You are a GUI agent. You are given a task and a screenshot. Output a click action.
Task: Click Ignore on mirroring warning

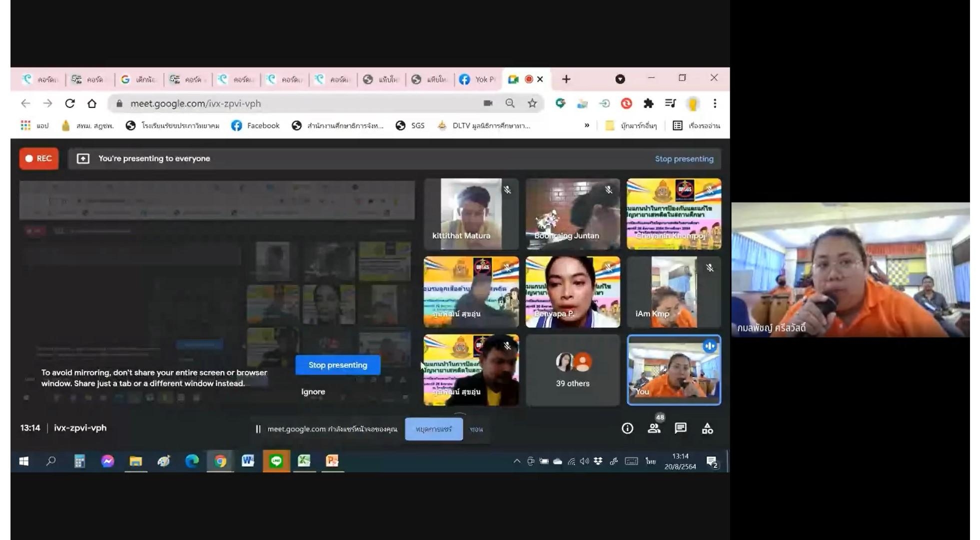click(313, 392)
